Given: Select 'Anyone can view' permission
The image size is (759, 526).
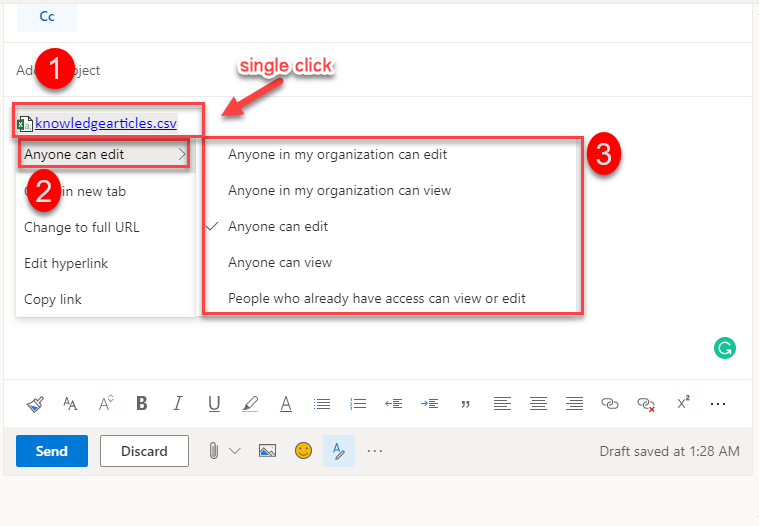Looking at the screenshot, I should click(x=279, y=263).
